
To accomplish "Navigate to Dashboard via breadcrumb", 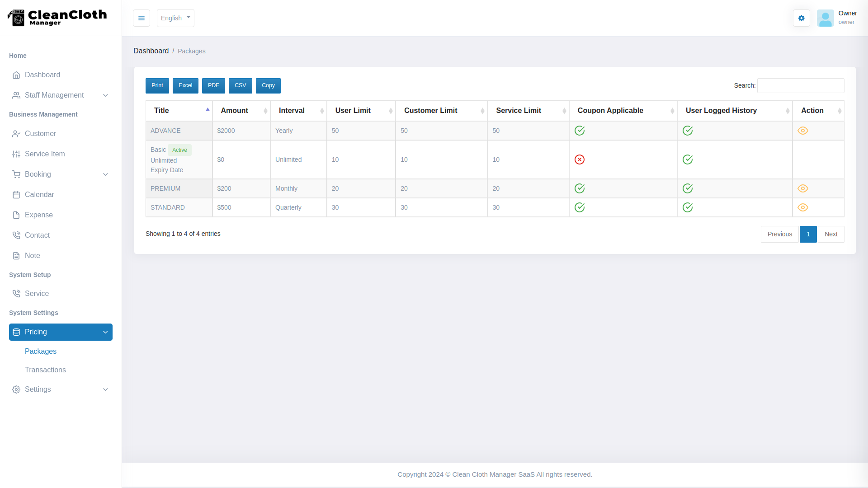I will 151,51.
